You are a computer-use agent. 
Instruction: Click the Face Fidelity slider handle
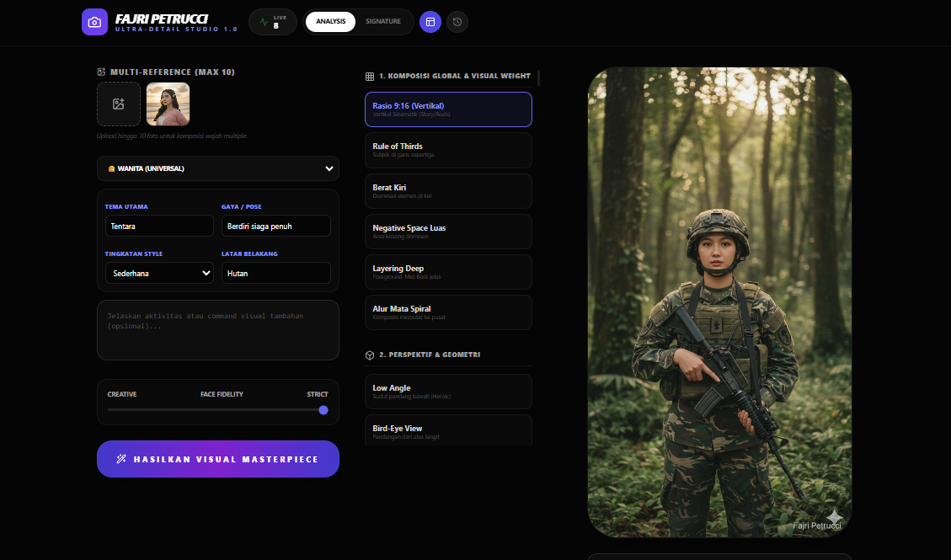point(323,410)
